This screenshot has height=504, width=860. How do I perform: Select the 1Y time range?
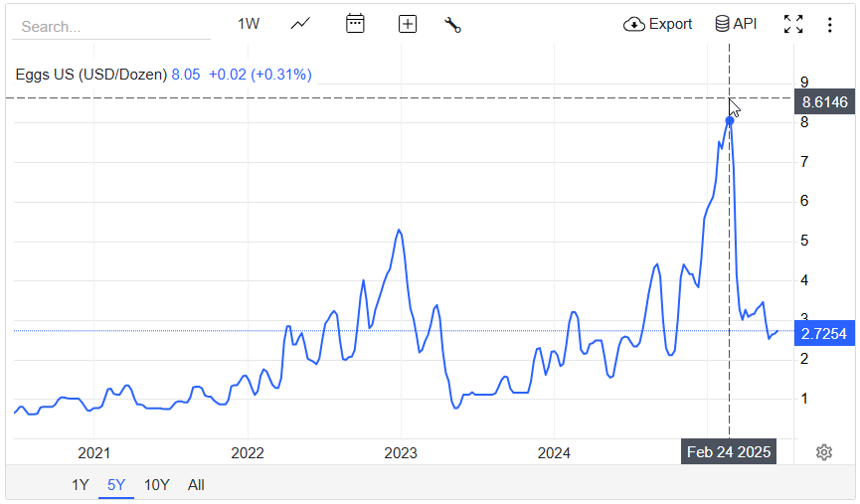(x=81, y=485)
